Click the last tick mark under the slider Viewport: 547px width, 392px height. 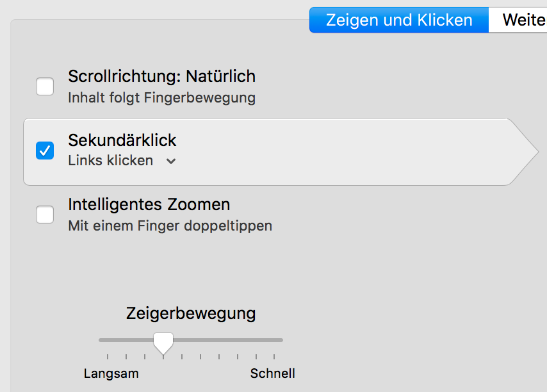(274, 357)
